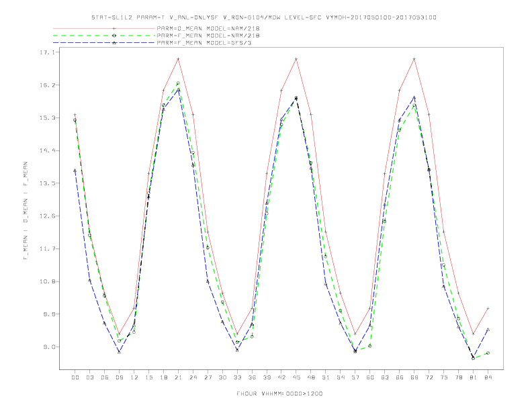Click x-axis tick label 78
Screen dimensions: 532x411
(459, 377)
